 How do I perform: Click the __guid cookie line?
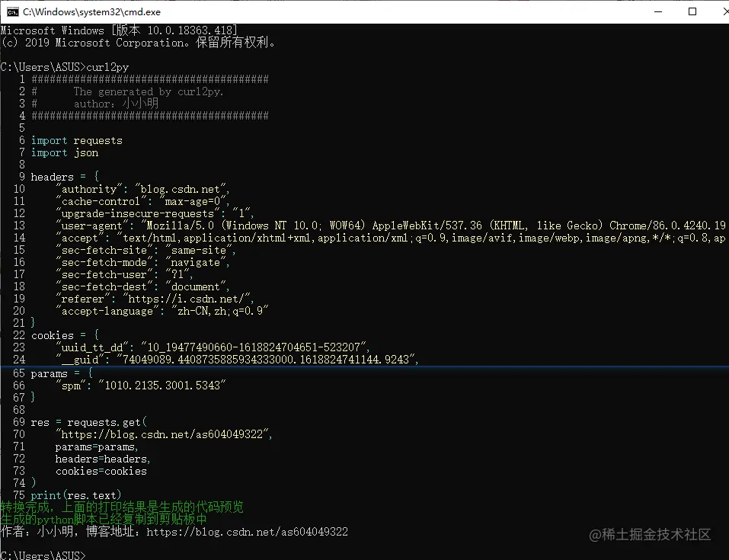pos(237,359)
